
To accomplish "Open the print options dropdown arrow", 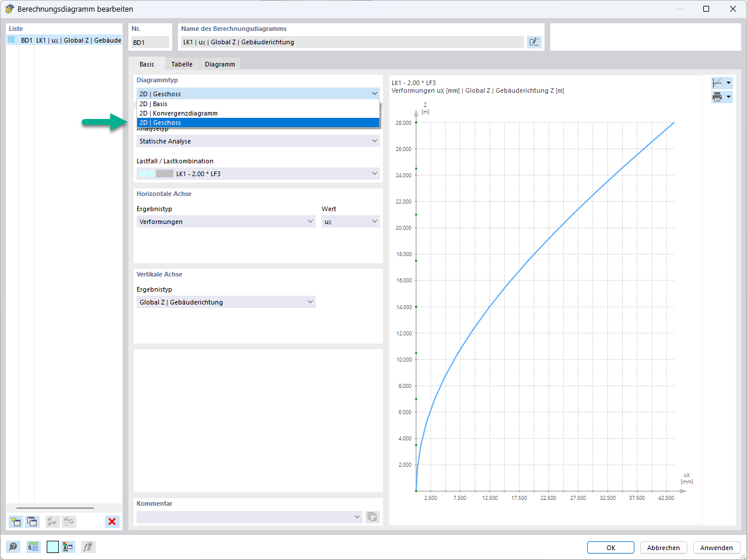I will tap(728, 97).
